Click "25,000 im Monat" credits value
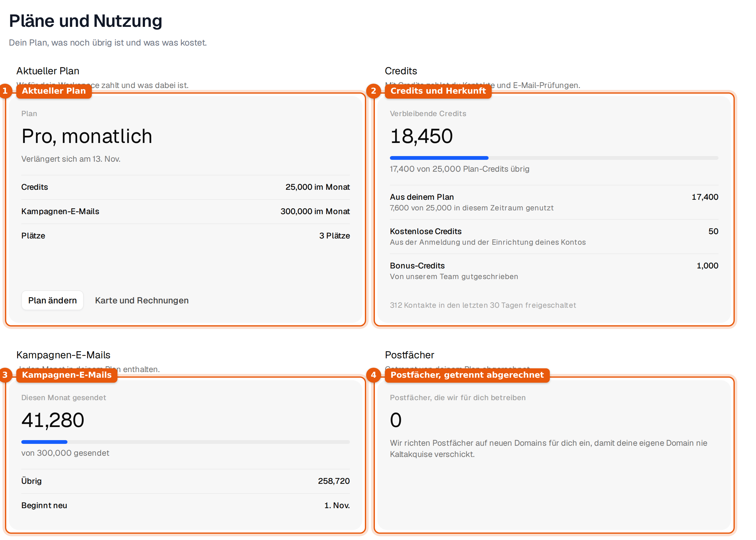 pos(317,187)
